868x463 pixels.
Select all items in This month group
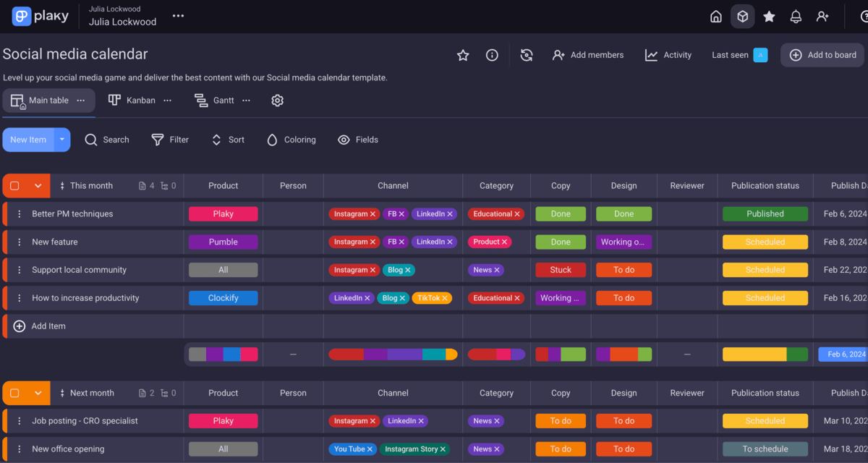pos(14,186)
